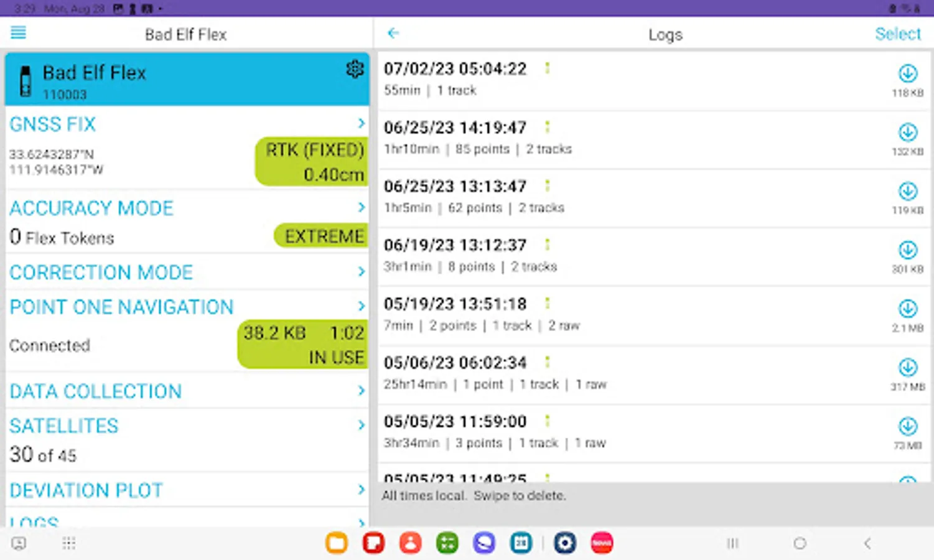This screenshot has height=560, width=934.
Task: Open the dark blue settings app in taskbar
Action: coord(565,543)
